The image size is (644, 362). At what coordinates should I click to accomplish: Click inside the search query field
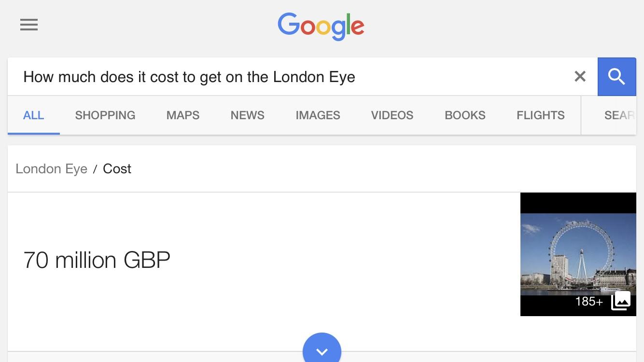(x=294, y=76)
